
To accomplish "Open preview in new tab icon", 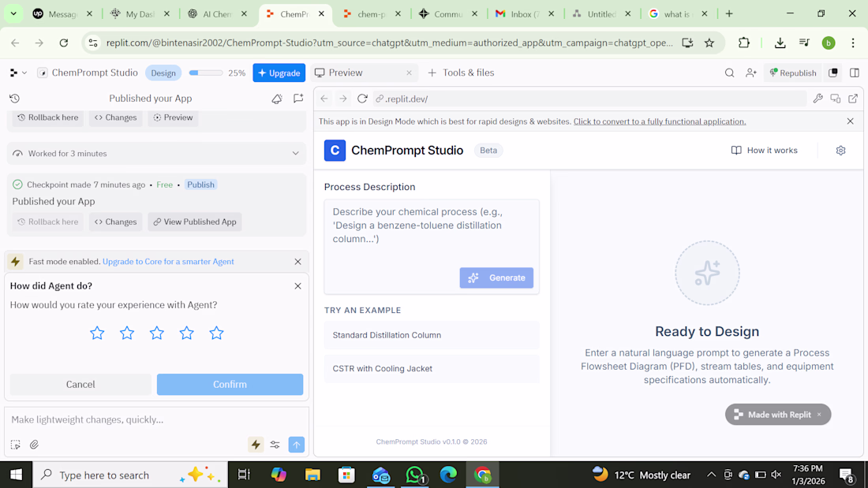I will coord(853,99).
